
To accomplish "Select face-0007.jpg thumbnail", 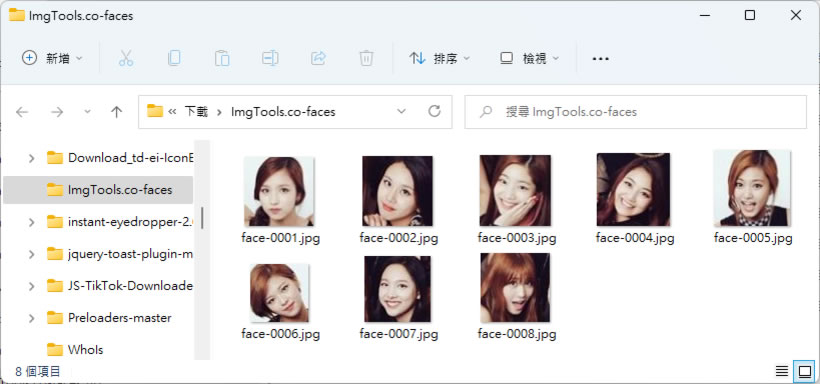I will [x=397, y=289].
